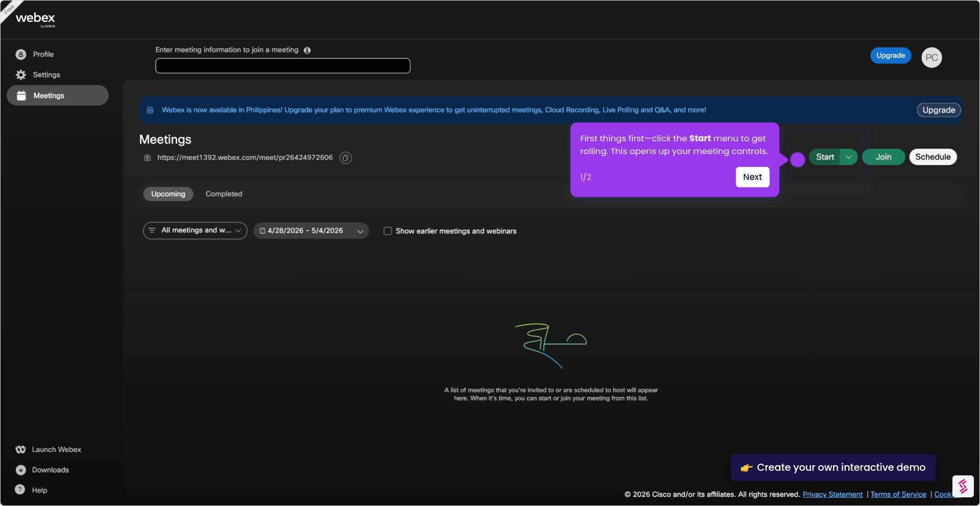980x506 pixels.
Task: Click the purple tour hotspot dot
Action: (x=797, y=160)
